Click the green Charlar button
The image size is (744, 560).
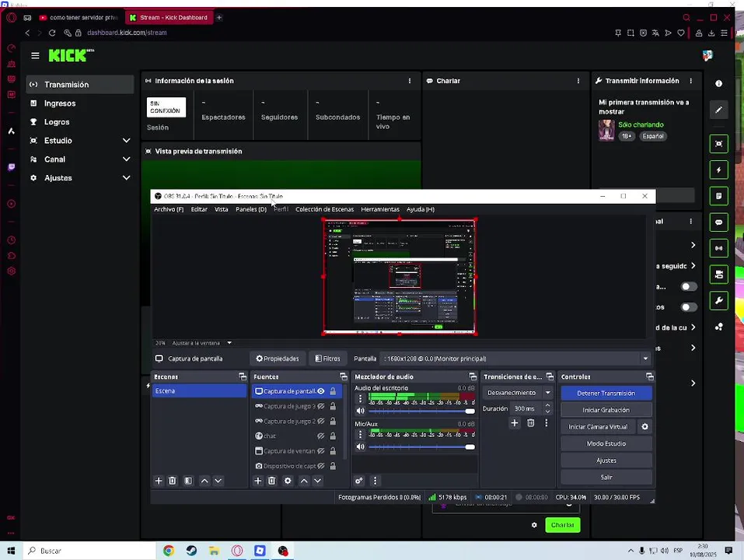562,525
